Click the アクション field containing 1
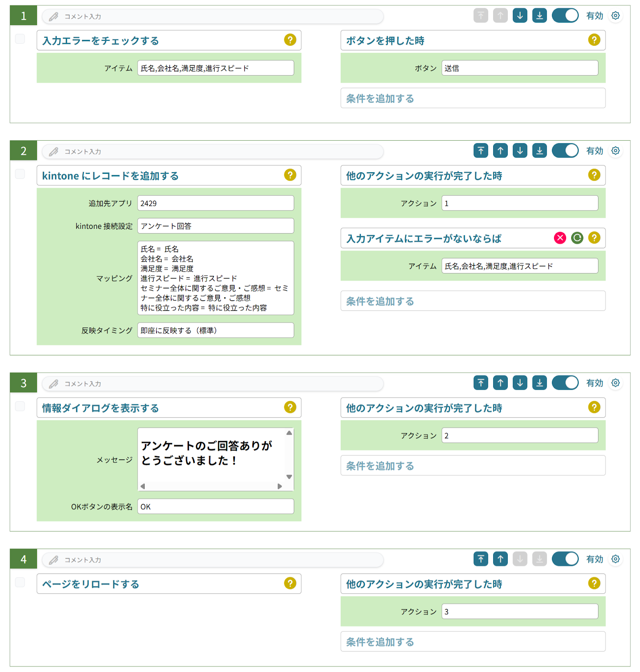 coord(520,203)
